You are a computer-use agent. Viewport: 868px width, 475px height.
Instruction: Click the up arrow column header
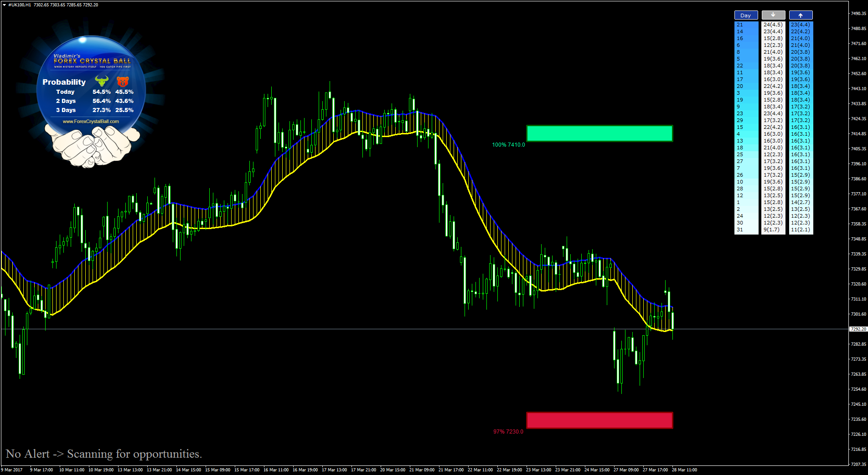[x=801, y=15]
